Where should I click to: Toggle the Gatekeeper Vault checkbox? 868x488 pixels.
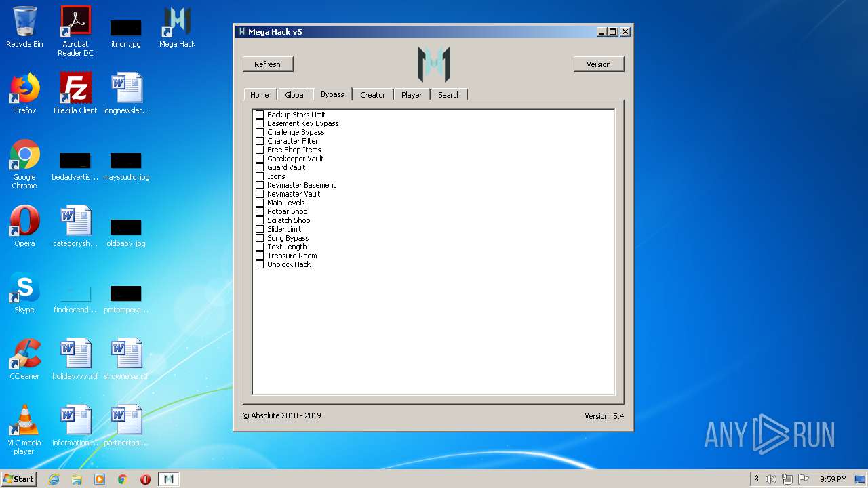tap(259, 159)
